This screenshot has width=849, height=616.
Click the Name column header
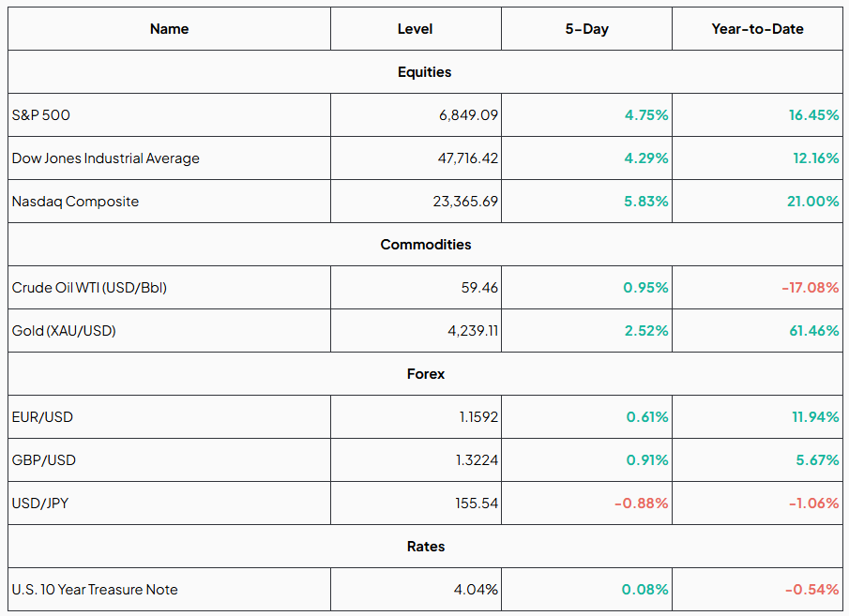169,29
